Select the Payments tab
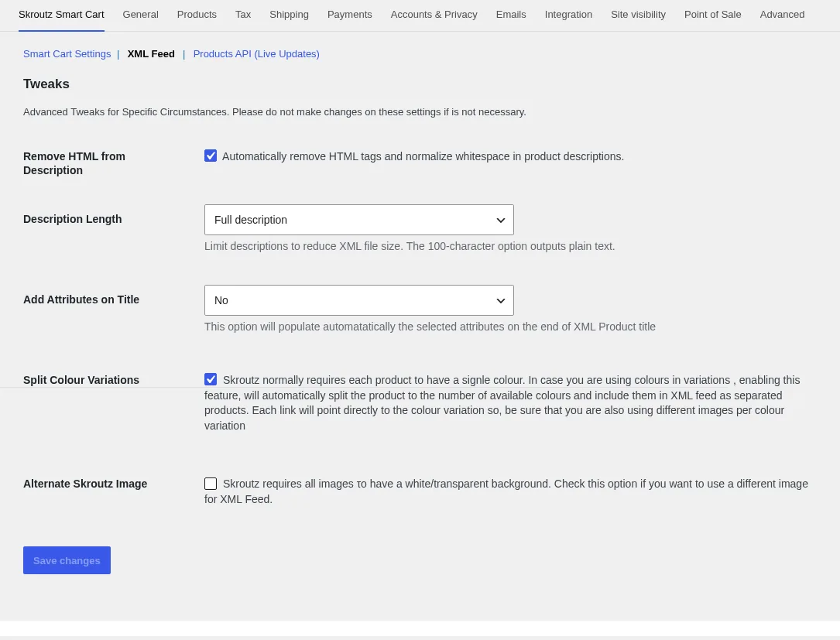 pyautogui.click(x=349, y=15)
